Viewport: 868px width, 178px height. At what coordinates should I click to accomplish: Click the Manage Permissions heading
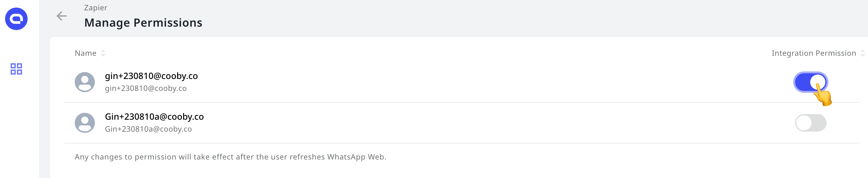pyautogui.click(x=143, y=23)
